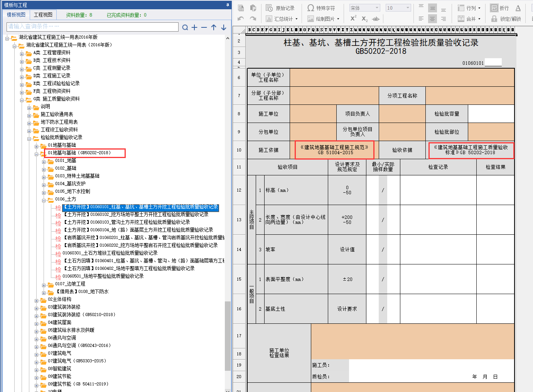The image size is (533, 392).
Task: Click 标高（mm）row check record cell
Action: pos(438,190)
